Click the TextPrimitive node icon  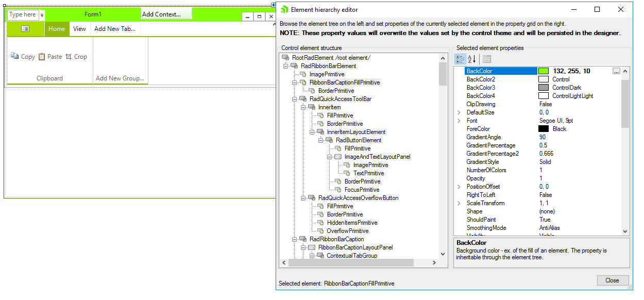tap(347, 173)
